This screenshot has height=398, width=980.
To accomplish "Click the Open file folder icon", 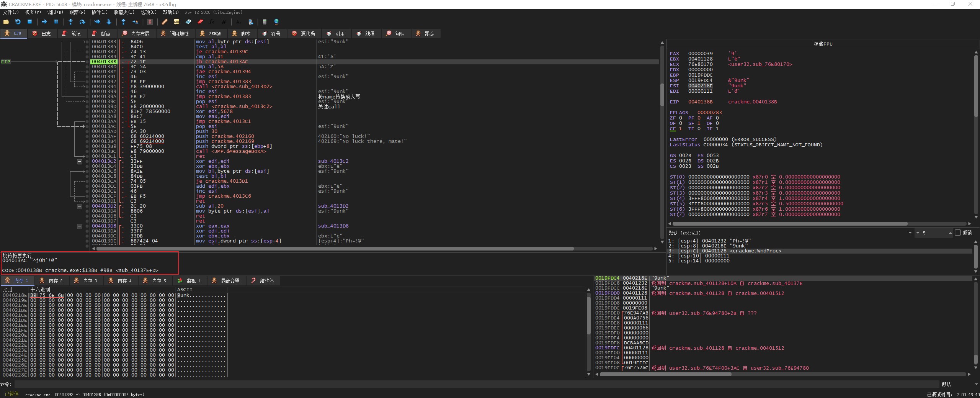I will click(x=6, y=22).
